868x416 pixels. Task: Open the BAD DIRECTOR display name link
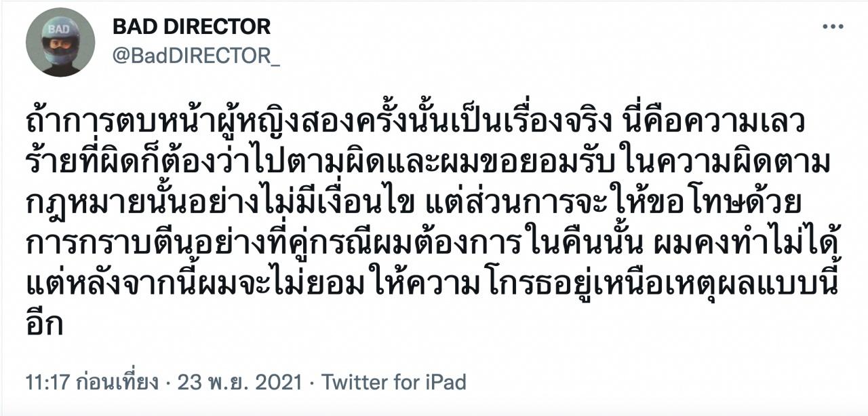(x=191, y=26)
